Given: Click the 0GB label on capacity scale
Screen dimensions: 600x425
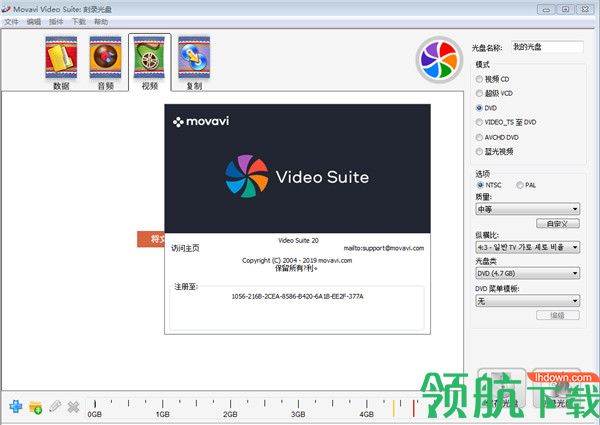Looking at the screenshot, I should click(x=95, y=414).
